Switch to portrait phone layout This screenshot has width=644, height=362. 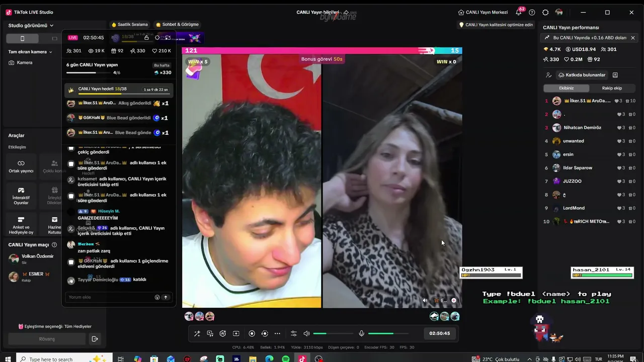pos(22,38)
